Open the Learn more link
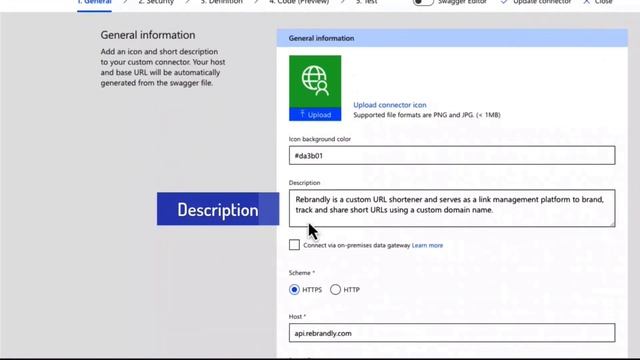640x360 pixels. tap(427, 245)
